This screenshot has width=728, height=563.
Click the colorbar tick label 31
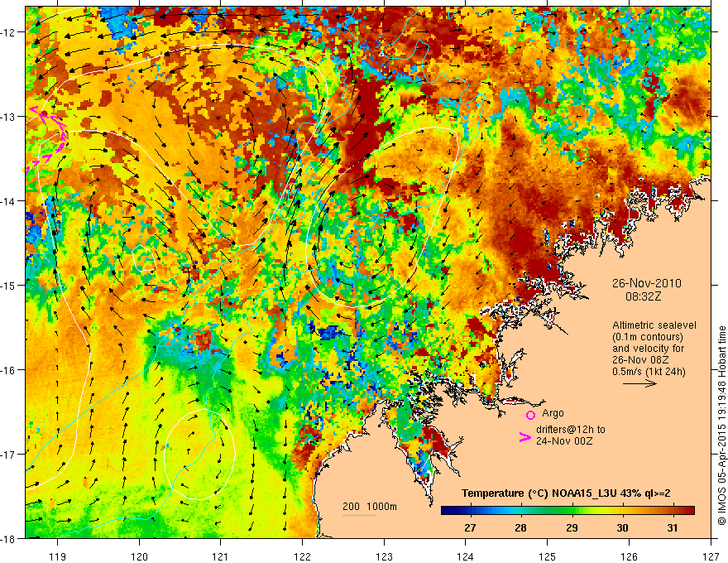[673, 528]
